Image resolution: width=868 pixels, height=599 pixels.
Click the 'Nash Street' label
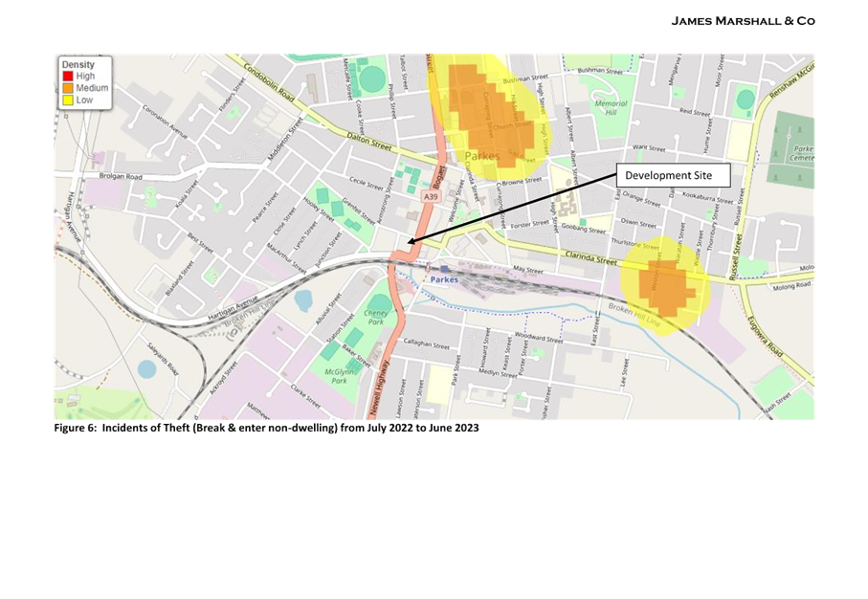(777, 403)
